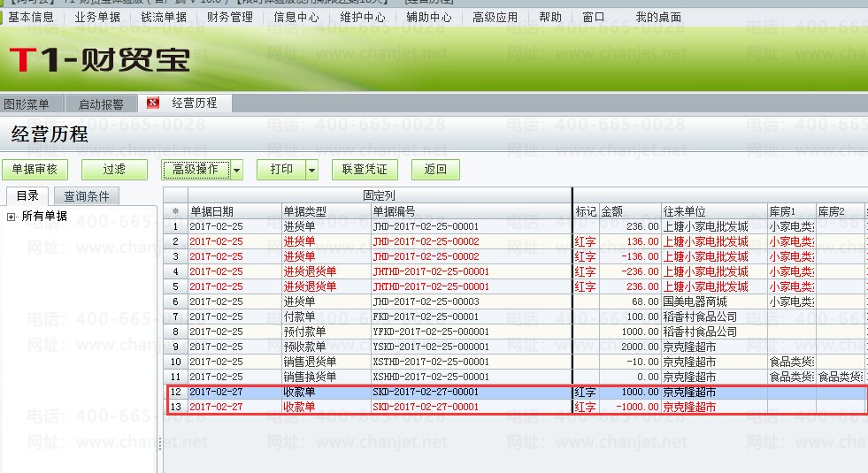Click document number YSKD-2017-02-25-000001
This screenshot has width=868, height=473.
tap(431, 347)
